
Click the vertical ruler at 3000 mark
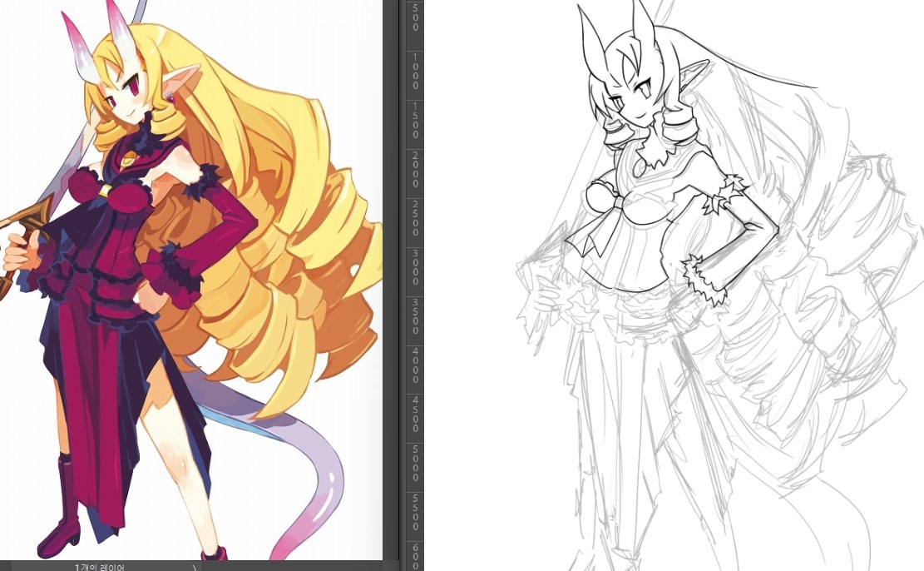point(416,266)
